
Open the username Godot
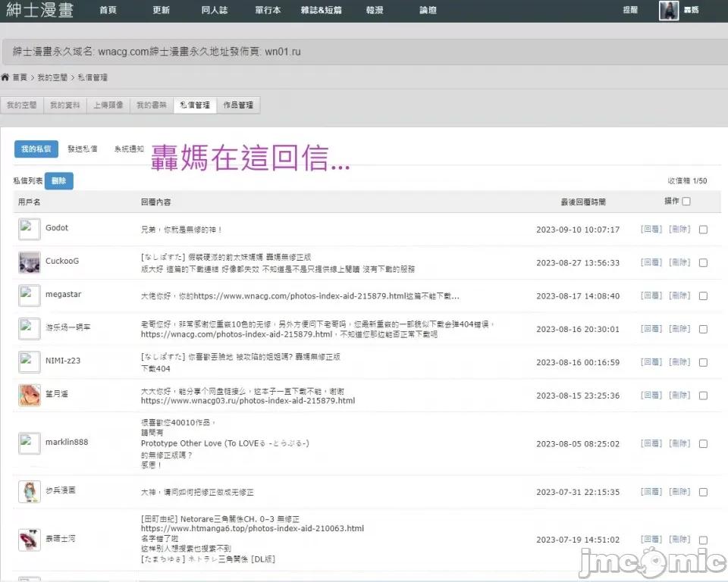[57, 228]
